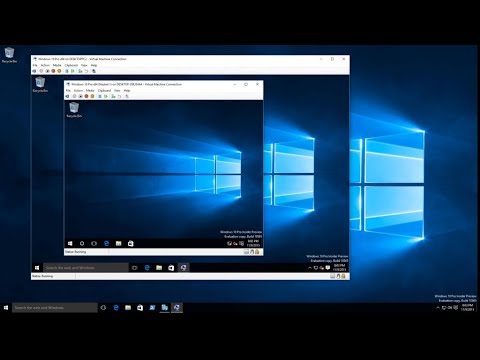Screen dimensions: 480x360
Task: Click orange Save icon in outer VM toolbar
Action: tap(59, 71)
